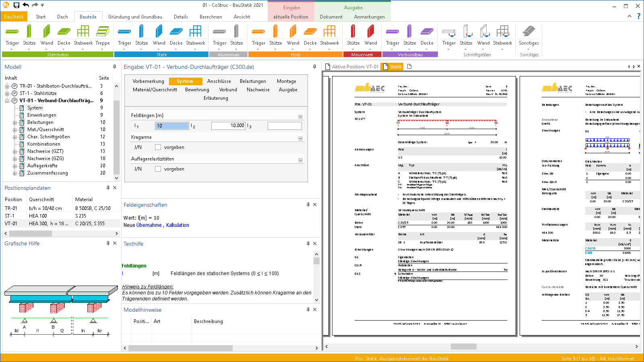Expand Nachweise (GZT) tree node
This screenshot has width=644, height=362.
[14, 151]
